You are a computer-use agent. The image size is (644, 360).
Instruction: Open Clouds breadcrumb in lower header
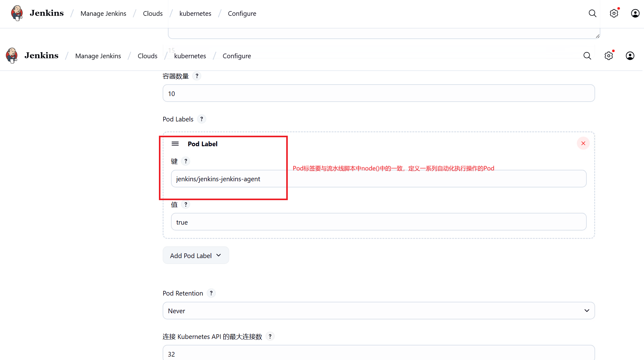pyautogui.click(x=147, y=56)
